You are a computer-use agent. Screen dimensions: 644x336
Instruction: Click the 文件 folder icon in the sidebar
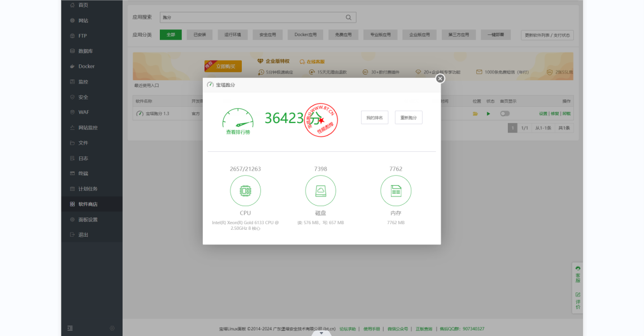click(72, 143)
